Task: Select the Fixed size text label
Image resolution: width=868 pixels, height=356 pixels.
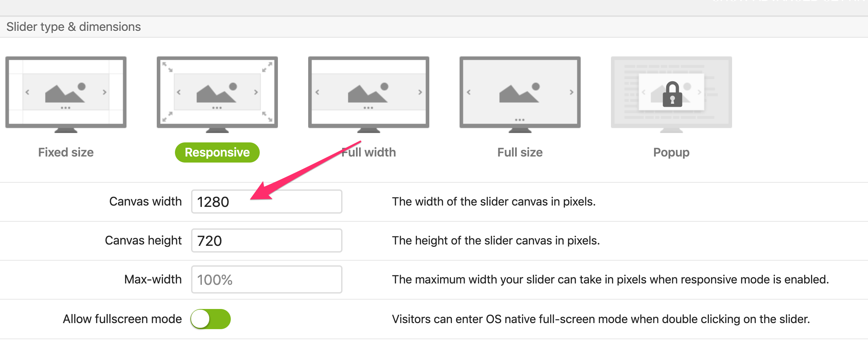Action: [x=66, y=152]
